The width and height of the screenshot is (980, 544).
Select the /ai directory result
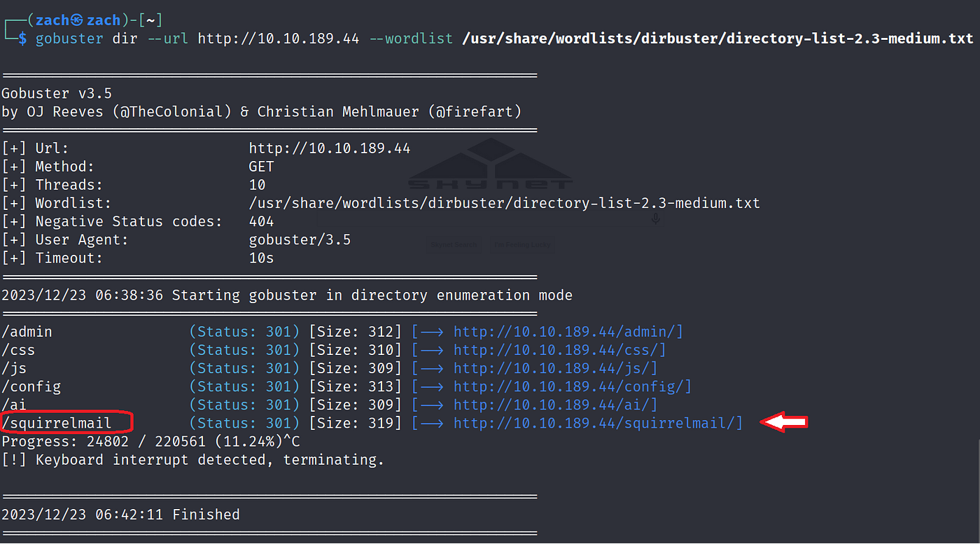(x=15, y=405)
